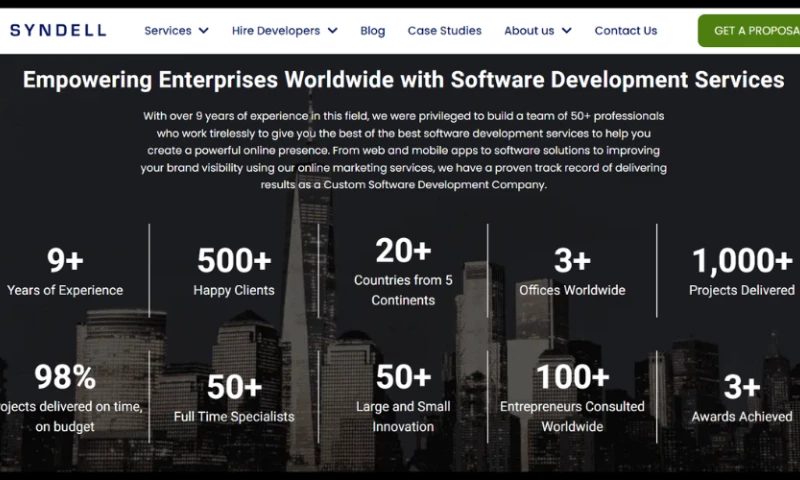
Task: Go to the Case Studies page
Action: [x=444, y=31]
